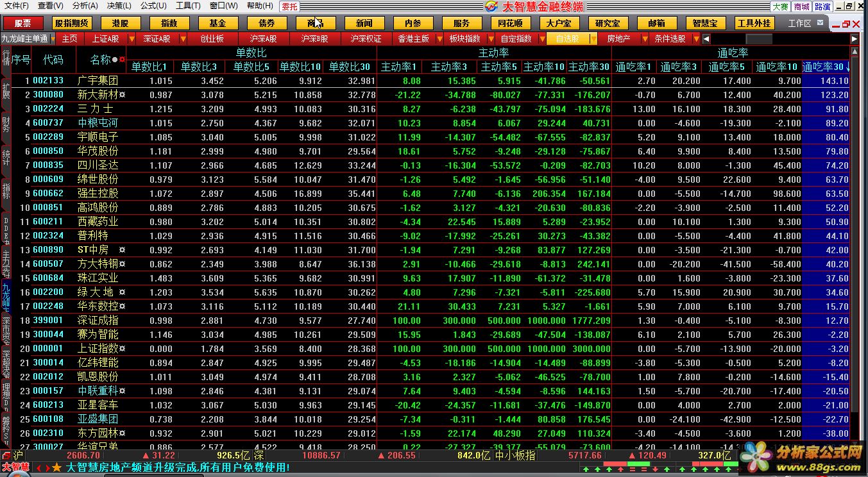Click the tab strip scroll thumb
Viewport: 868px width, 477px height.
click(x=759, y=38)
